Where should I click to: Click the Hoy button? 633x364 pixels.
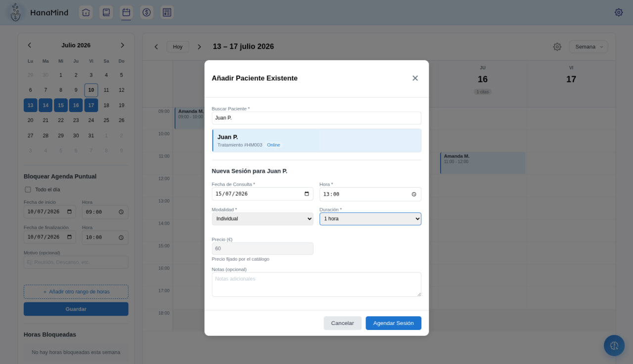click(x=178, y=47)
